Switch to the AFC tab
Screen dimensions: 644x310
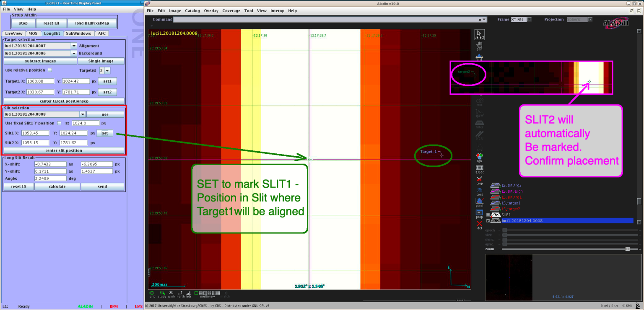coord(102,33)
